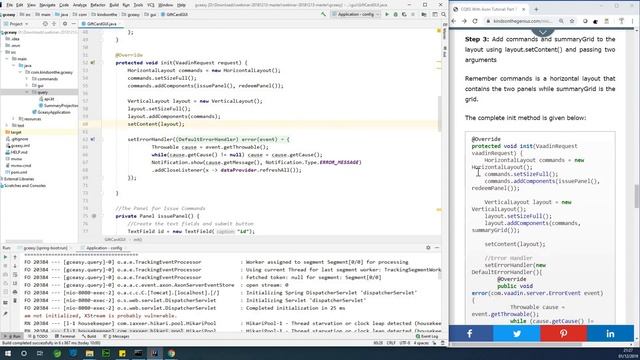
Task: Open Project panel settings gear
Action: click(x=64, y=24)
